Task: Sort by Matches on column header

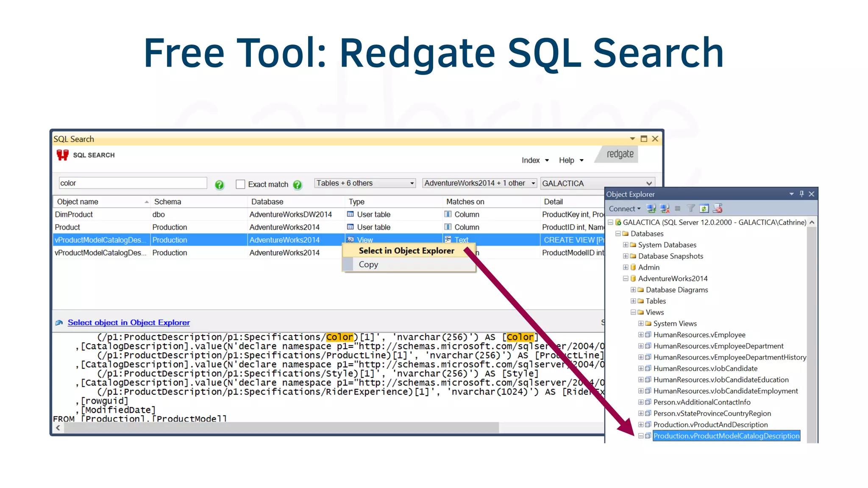Action: pos(491,202)
